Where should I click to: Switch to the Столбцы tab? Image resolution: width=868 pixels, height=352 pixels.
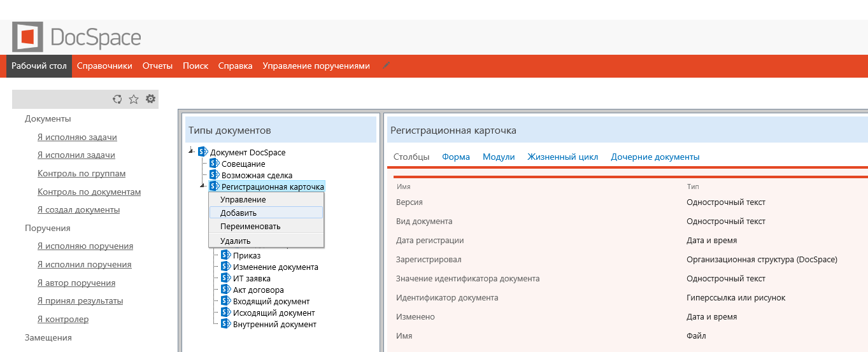pos(411,157)
